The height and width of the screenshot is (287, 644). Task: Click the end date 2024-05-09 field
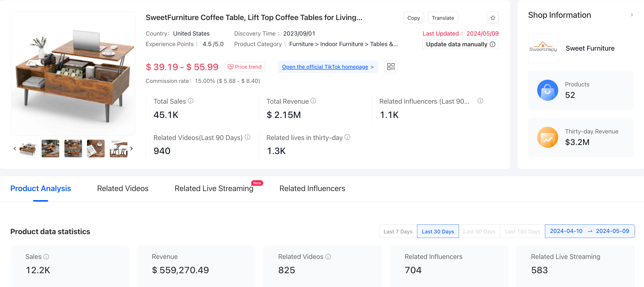point(612,231)
